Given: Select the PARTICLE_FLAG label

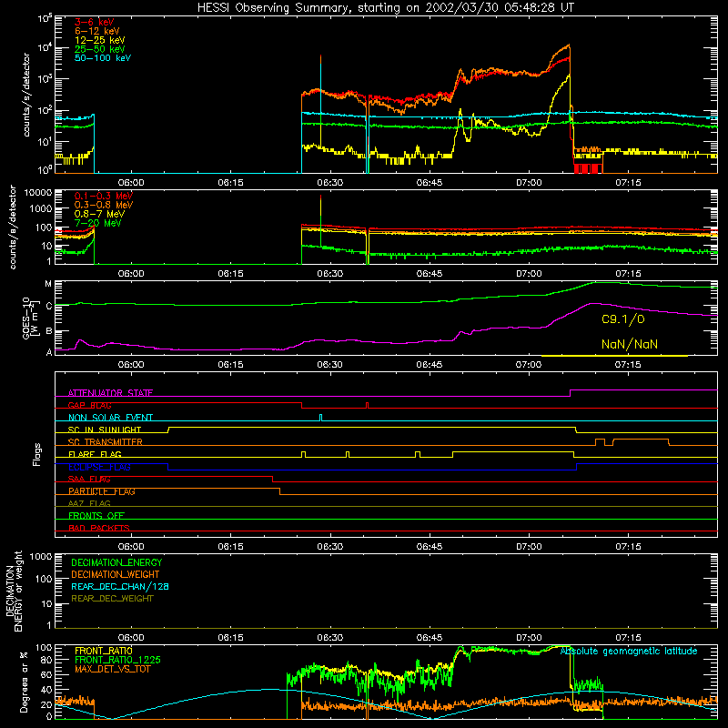Looking at the screenshot, I should pos(102,491).
